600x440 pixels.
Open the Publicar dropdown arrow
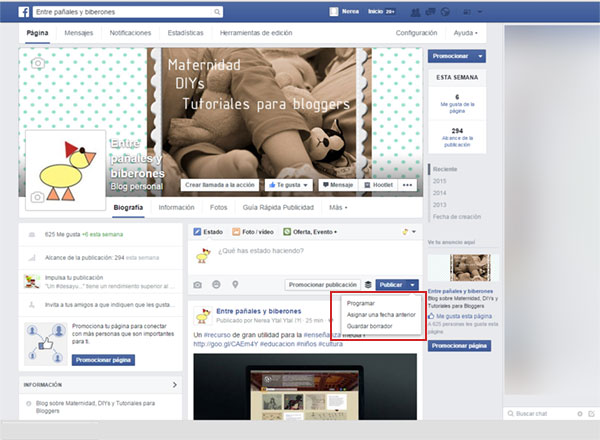pos(412,285)
